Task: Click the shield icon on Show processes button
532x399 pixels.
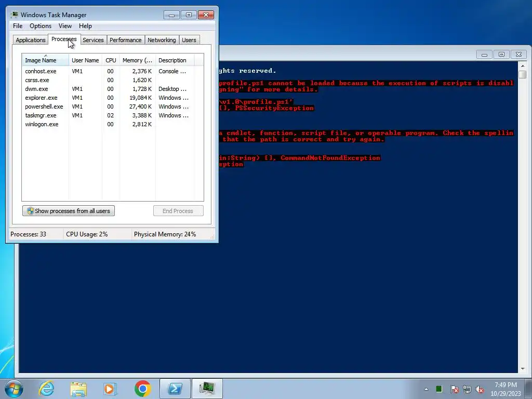Action: (x=30, y=211)
